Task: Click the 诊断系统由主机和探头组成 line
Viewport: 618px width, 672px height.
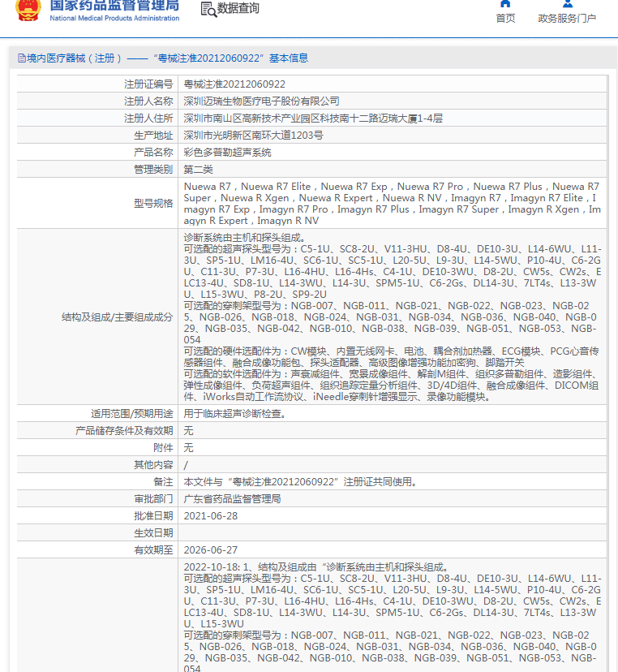Action: [x=244, y=238]
